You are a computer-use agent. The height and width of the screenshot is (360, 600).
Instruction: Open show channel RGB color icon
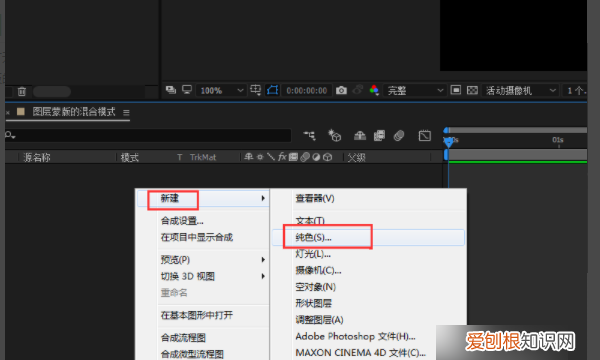(374, 90)
